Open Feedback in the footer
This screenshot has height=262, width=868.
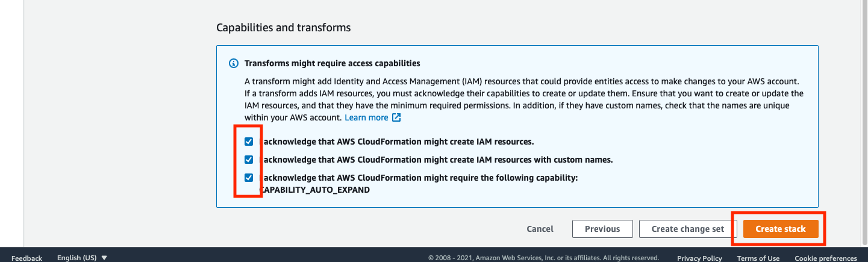27,258
